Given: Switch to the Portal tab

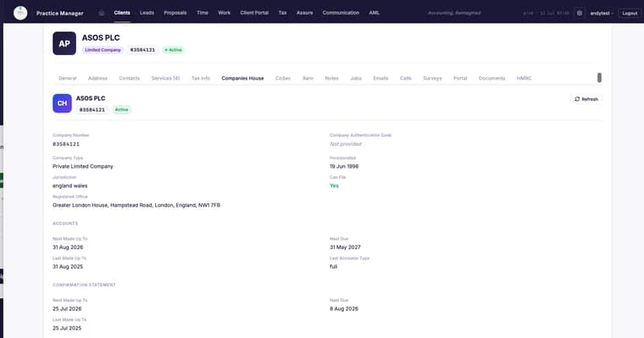Looking at the screenshot, I should click(460, 78).
